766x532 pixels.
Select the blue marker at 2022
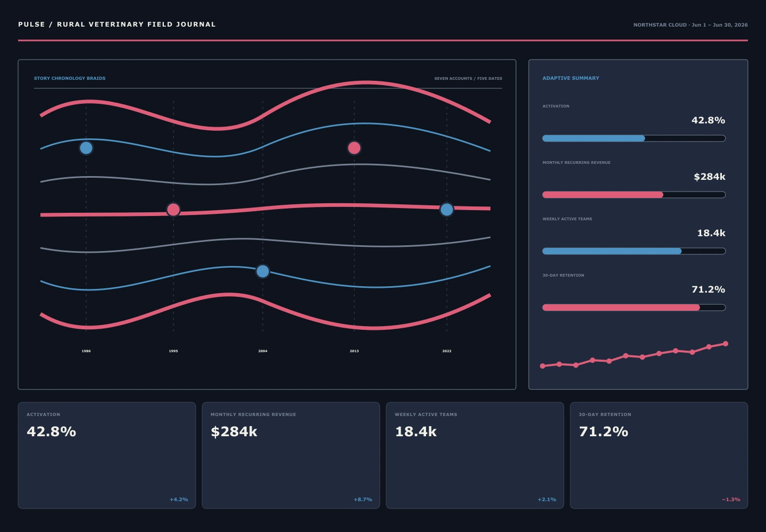click(x=447, y=210)
